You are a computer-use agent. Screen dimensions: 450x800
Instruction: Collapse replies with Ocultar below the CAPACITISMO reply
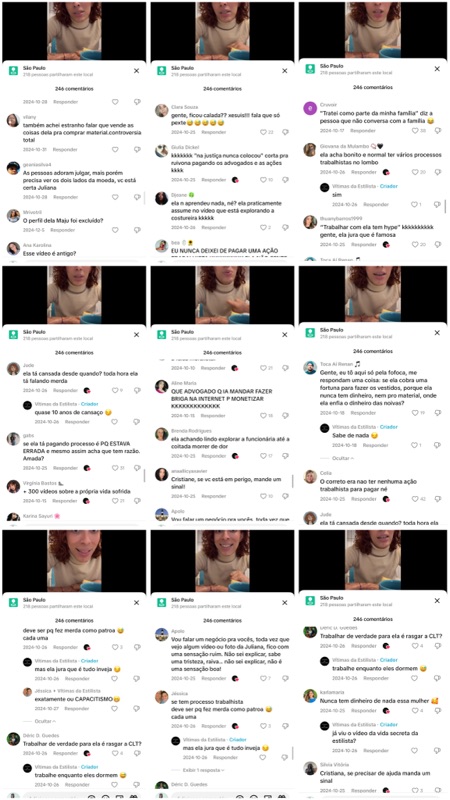45,721
